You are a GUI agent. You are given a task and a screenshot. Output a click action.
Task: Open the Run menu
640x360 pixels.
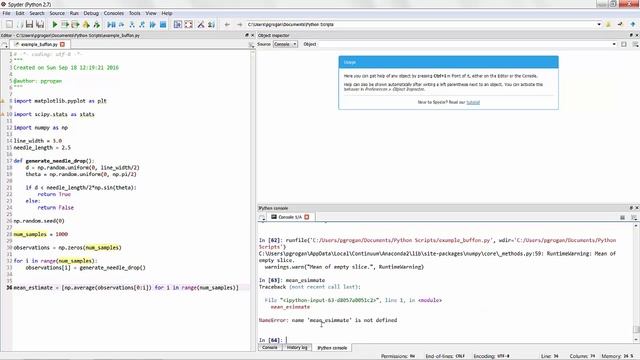pyautogui.click(x=74, y=13)
